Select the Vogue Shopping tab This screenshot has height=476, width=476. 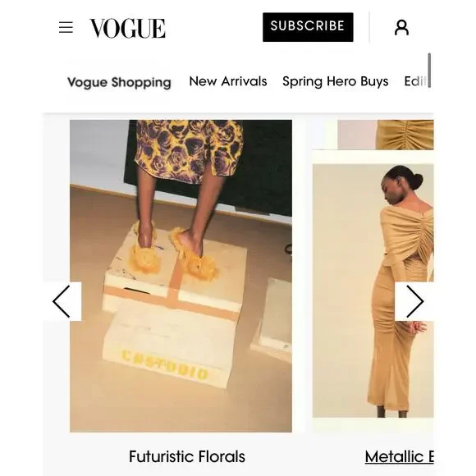pos(119,82)
